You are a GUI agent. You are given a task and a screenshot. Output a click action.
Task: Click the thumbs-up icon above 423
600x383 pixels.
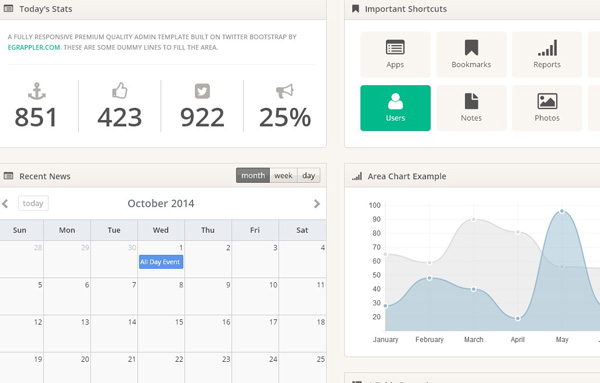click(x=120, y=91)
